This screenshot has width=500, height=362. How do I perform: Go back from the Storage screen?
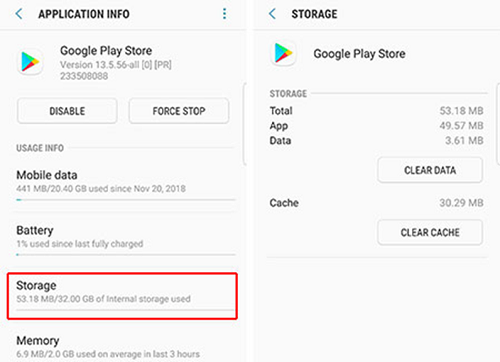click(272, 14)
